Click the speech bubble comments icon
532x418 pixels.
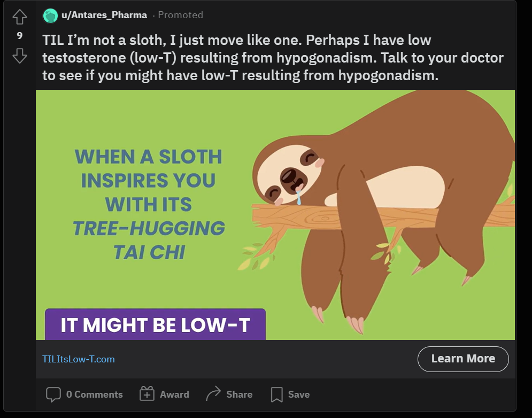53,394
